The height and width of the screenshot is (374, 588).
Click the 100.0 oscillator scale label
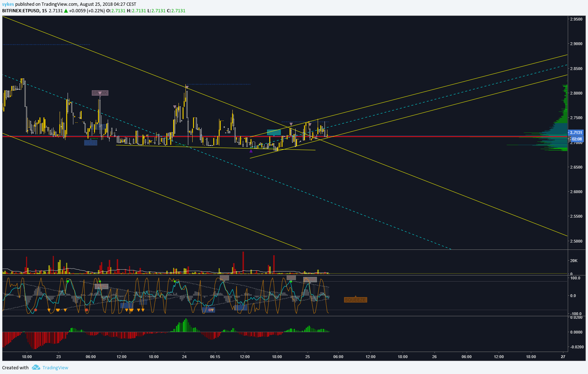(575, 278)
